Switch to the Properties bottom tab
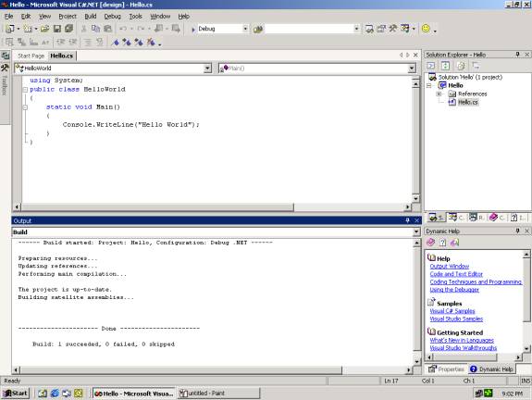 pos(447,369)
